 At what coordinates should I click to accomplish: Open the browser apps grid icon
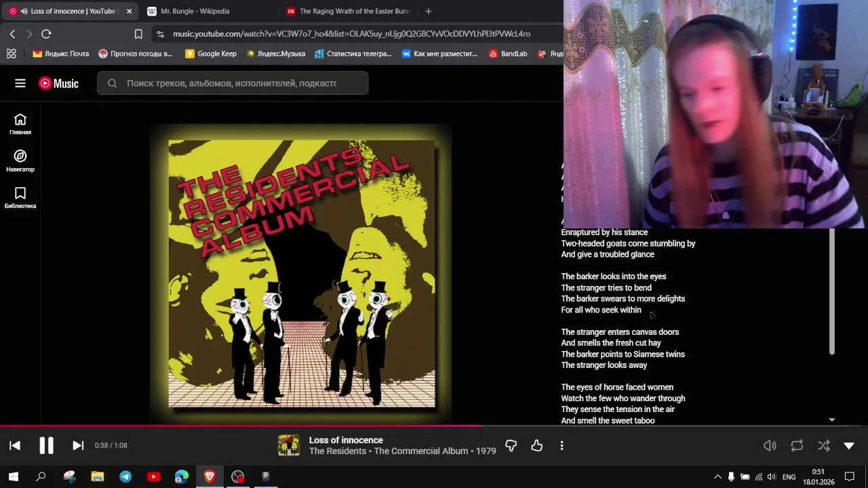coord(11,54)
